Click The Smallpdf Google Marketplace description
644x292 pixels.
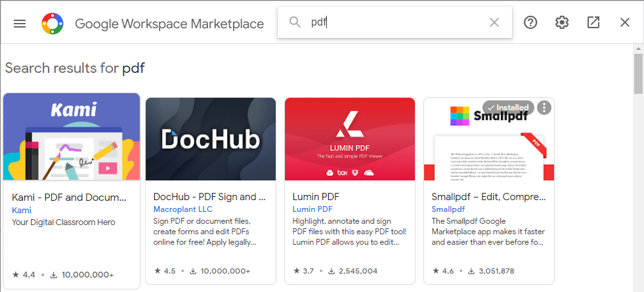(x=488, y=232)
